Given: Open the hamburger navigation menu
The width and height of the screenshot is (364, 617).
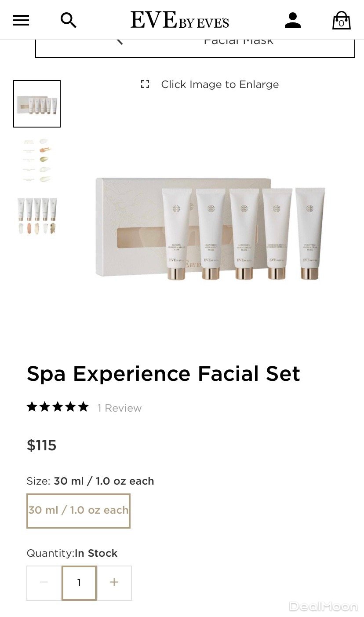Looking at the screenshot, I should point(21,20).
